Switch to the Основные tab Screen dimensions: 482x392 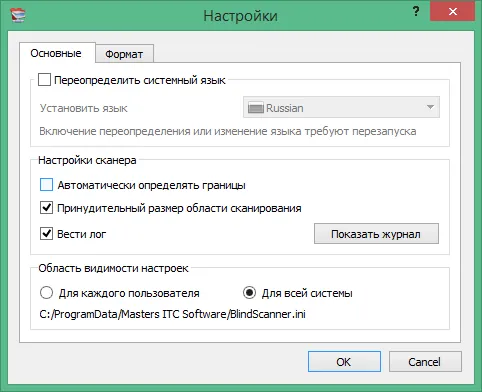[56, 53]
